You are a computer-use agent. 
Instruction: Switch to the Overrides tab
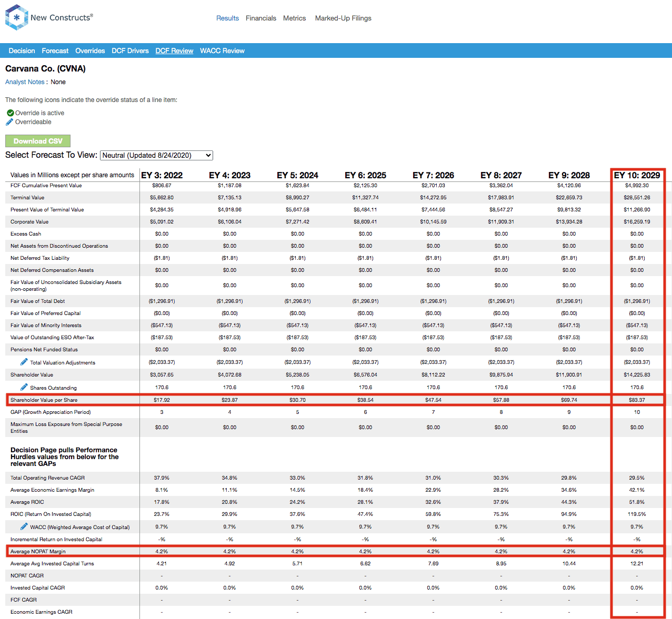(90, 50)
